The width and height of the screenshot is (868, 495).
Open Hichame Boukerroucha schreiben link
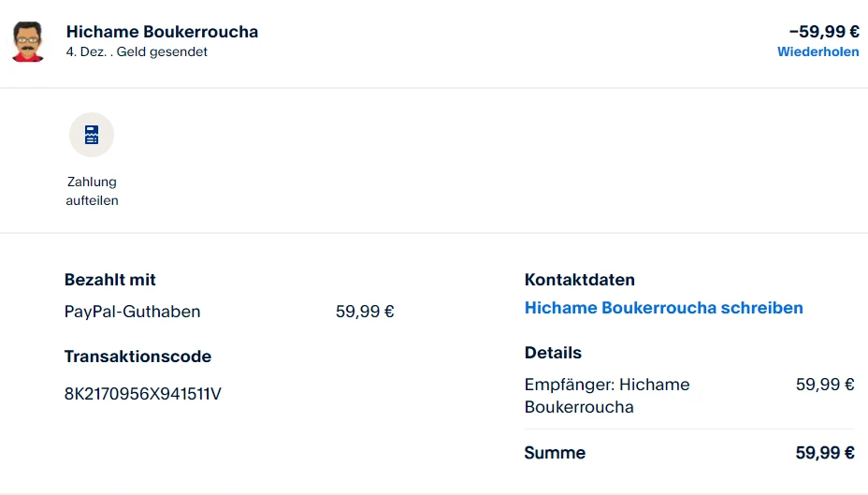pos(663,308)
